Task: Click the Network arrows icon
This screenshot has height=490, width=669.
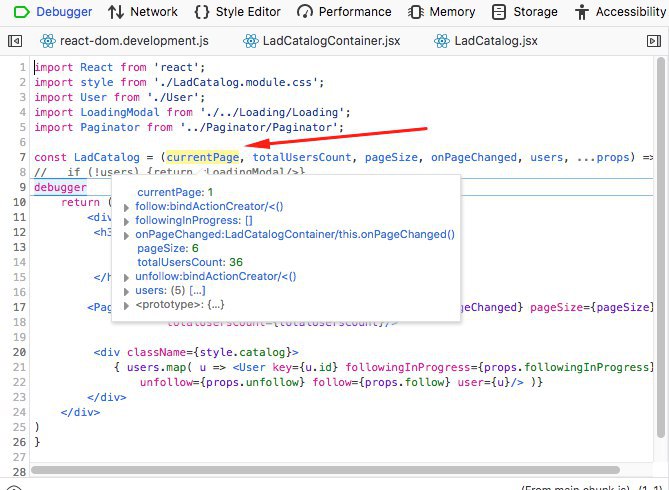Action: (x=116, y=12)
